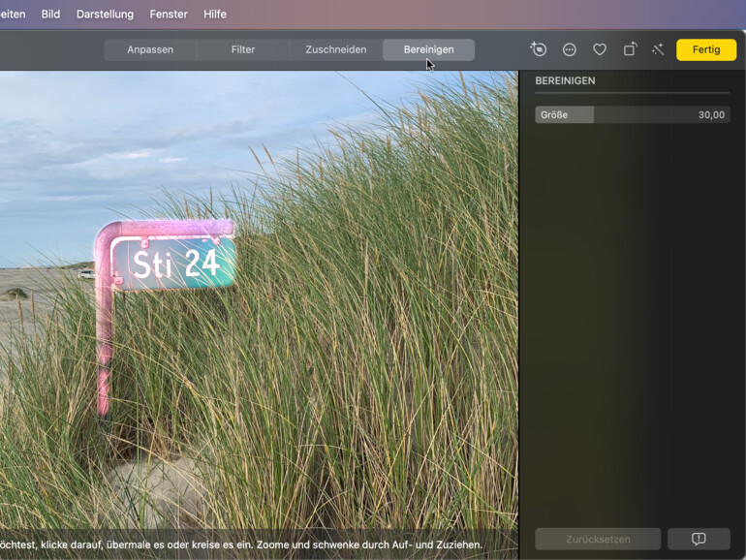Switch to the Anpassen tab
The image size is (746, 560).
click(x=150, y=49)
